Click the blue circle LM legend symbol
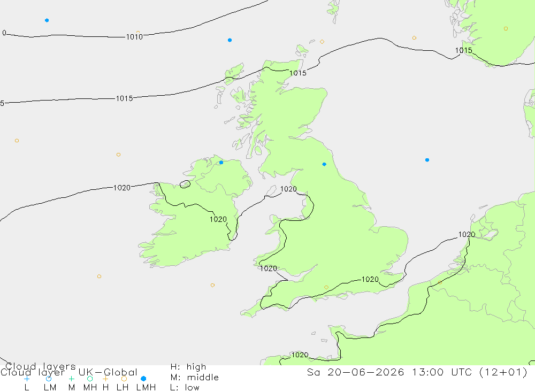 coord(49,379)
